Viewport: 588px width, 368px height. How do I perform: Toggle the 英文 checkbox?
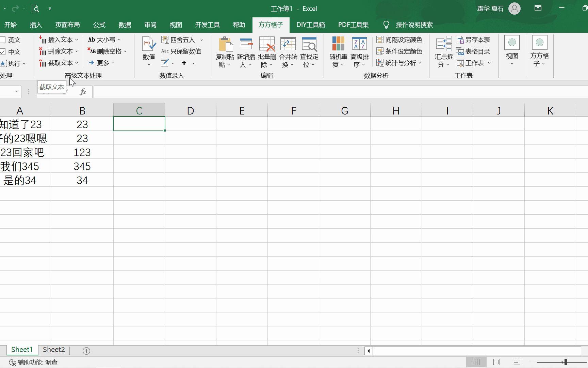pyautogui.click(x=3, y=40)
